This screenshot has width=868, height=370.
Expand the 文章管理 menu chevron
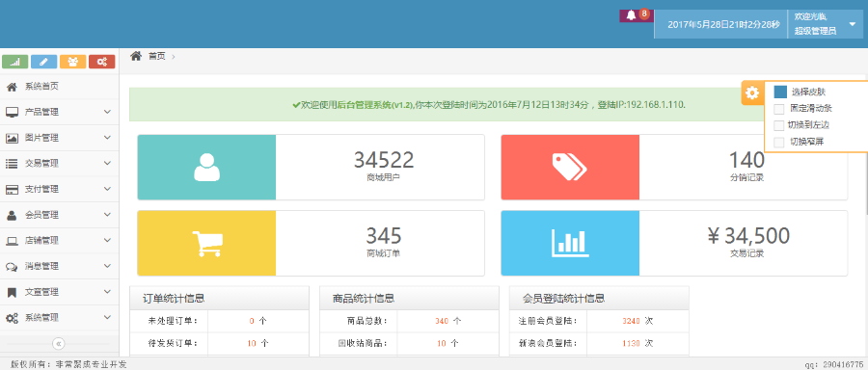107,292
